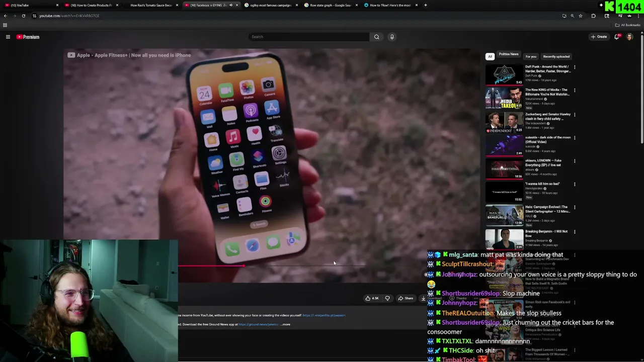This screenshot has width=644, height=362.
Task: Open options menu for Breaking Benjamin video
Action: click(x=575, y=232)
